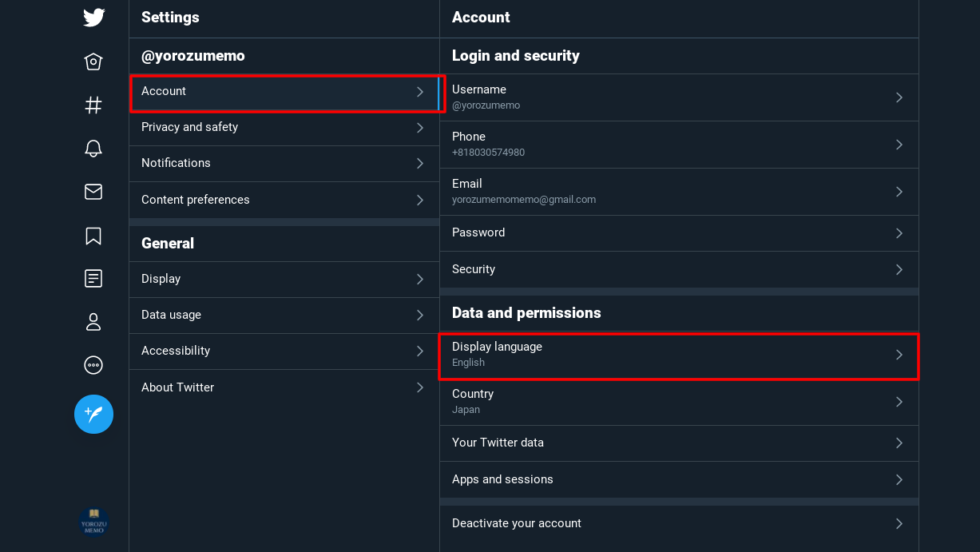Click the Login and security heading
The image size is (980, 552).
click(516, 56)
